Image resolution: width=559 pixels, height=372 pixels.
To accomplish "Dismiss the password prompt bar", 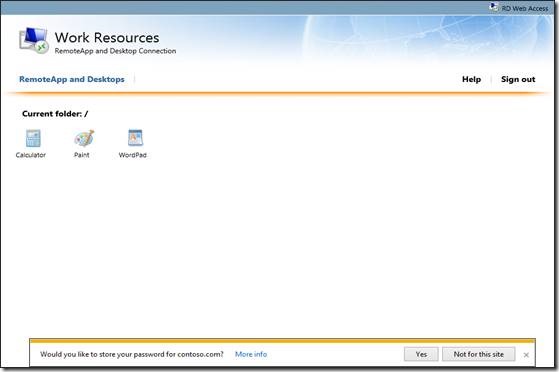I will (526, 355).
